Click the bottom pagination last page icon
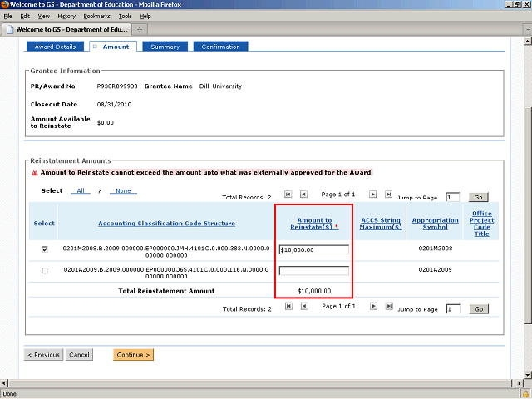 (388, 306)
